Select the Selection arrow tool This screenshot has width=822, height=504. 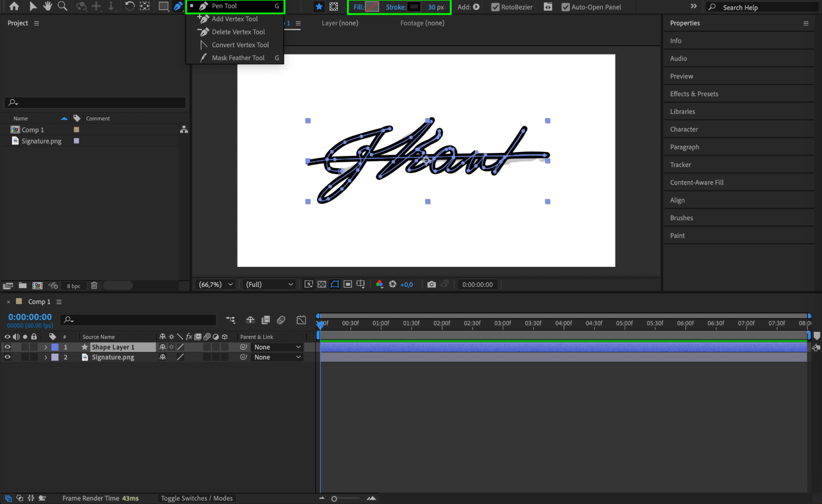coord(33,6)
